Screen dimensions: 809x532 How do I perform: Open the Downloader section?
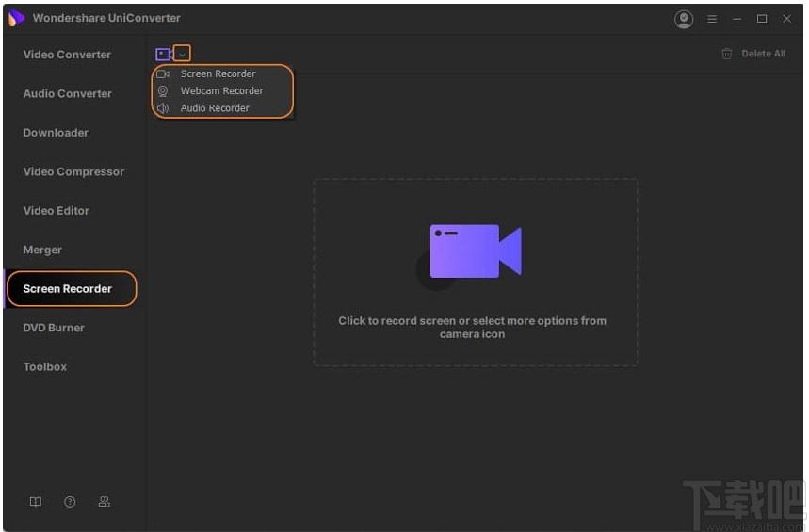tap(56, 133)
